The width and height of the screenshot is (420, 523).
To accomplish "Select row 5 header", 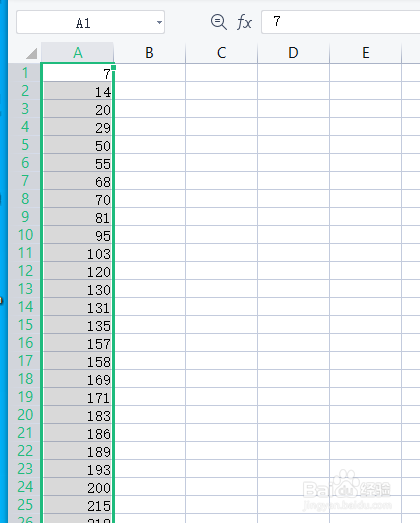I will tap(25, 145).
